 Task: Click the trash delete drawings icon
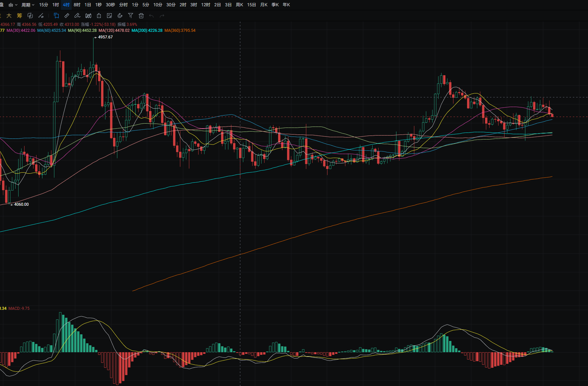click(x=141, y=16)
